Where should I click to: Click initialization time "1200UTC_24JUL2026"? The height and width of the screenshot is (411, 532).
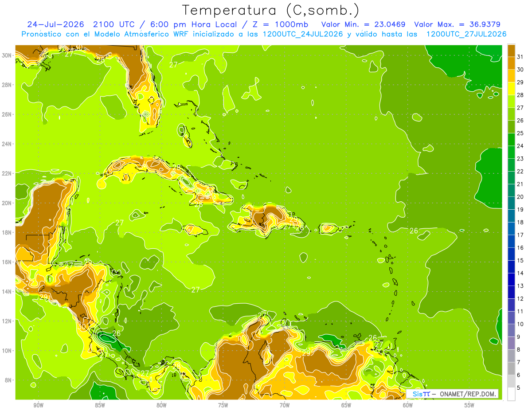click(303, 34)
